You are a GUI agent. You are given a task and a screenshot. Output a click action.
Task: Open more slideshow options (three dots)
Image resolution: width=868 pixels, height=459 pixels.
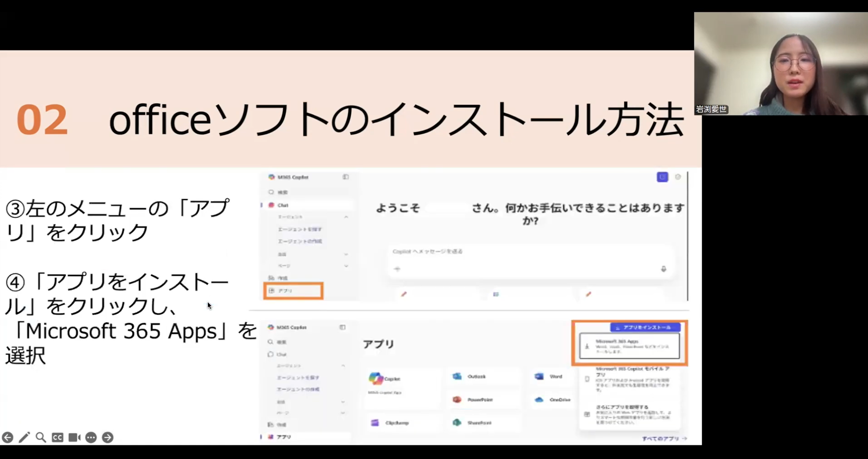point(91,437)
